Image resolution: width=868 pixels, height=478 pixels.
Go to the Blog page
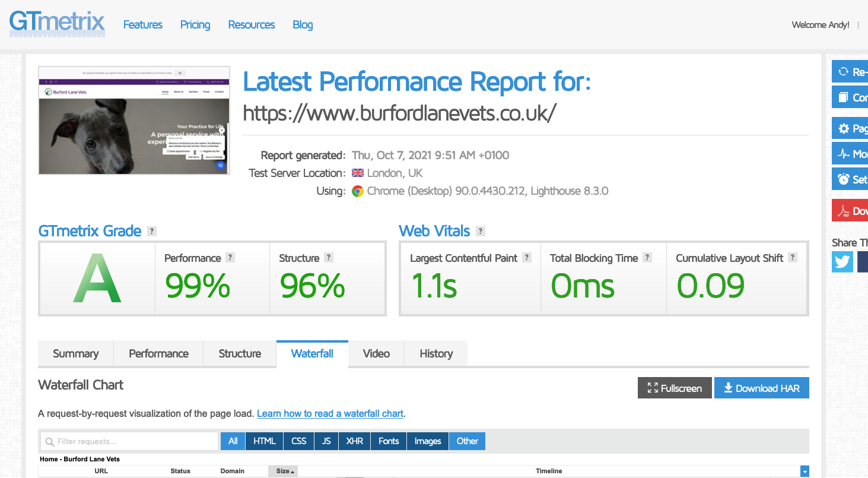303,25
